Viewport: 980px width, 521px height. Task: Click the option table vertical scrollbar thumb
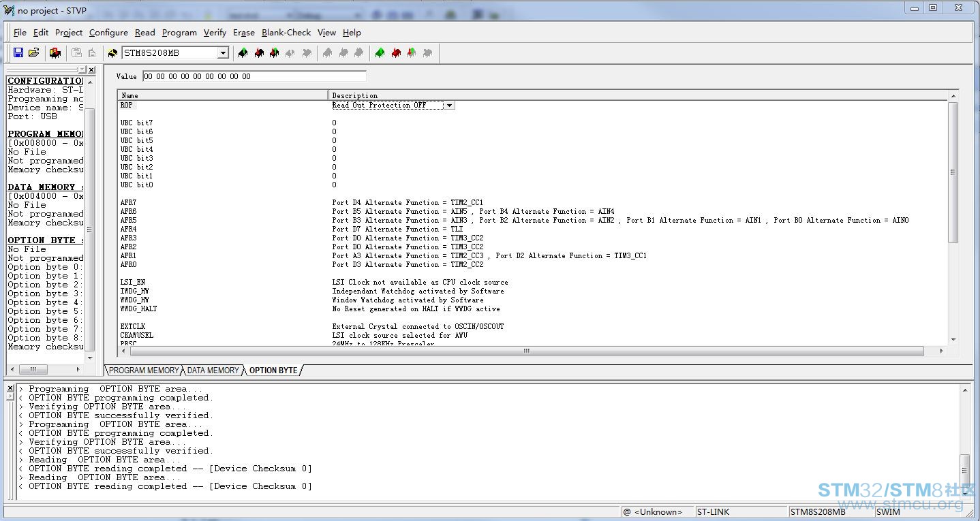coord(952,172)
